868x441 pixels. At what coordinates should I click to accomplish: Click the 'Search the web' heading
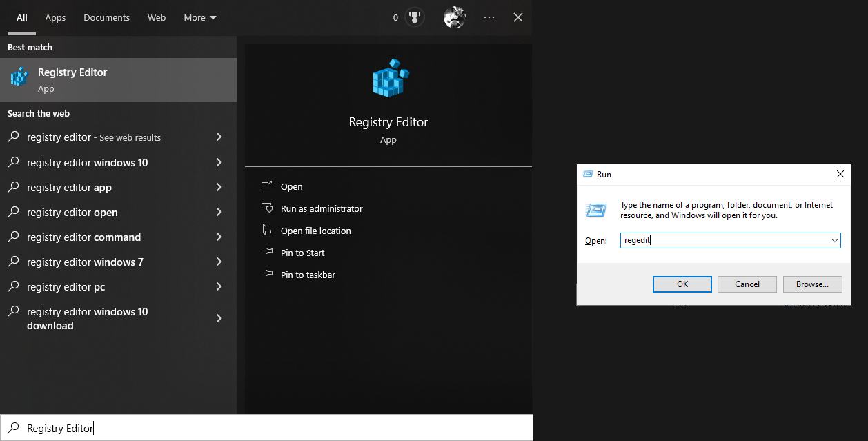pyautogui.click(x=39, y=113)
